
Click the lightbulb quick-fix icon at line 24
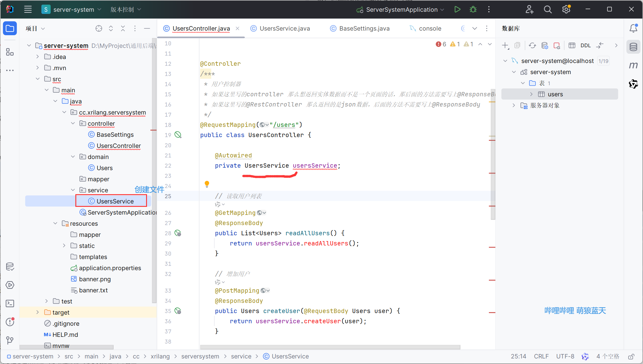pos(207,184)
